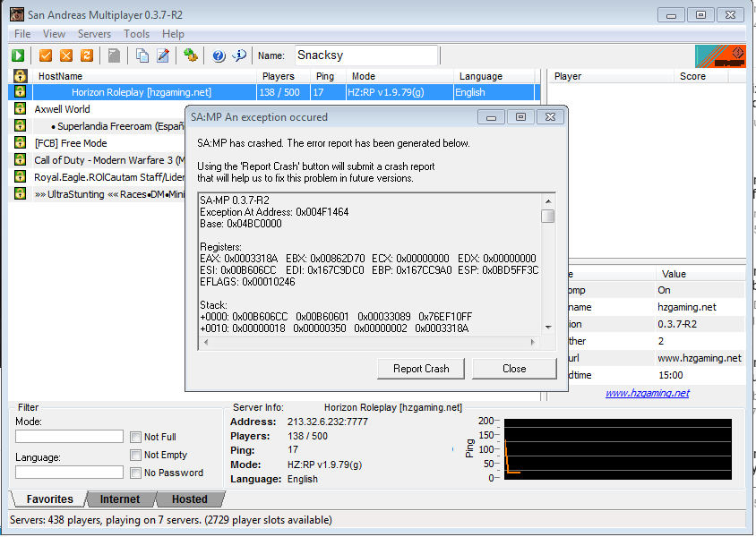
Task: Switch to the Internet tab
Action: [x=120, y=499]
